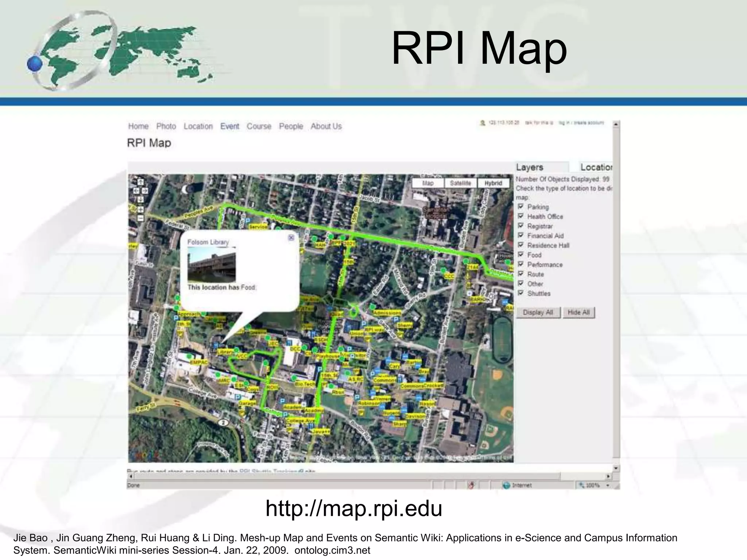The width and height of the screenshot is (747, 560).
Task: Open the About Us menu item
Action: click(x=326, y=126)
